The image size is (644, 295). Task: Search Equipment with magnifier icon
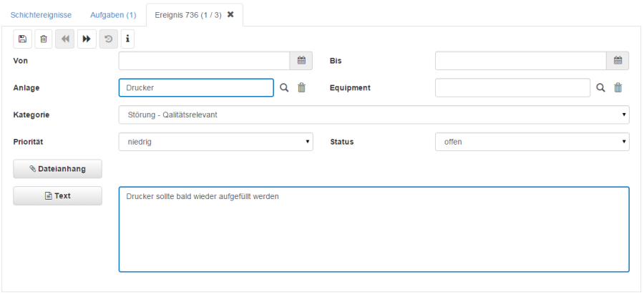coord(601,87)
